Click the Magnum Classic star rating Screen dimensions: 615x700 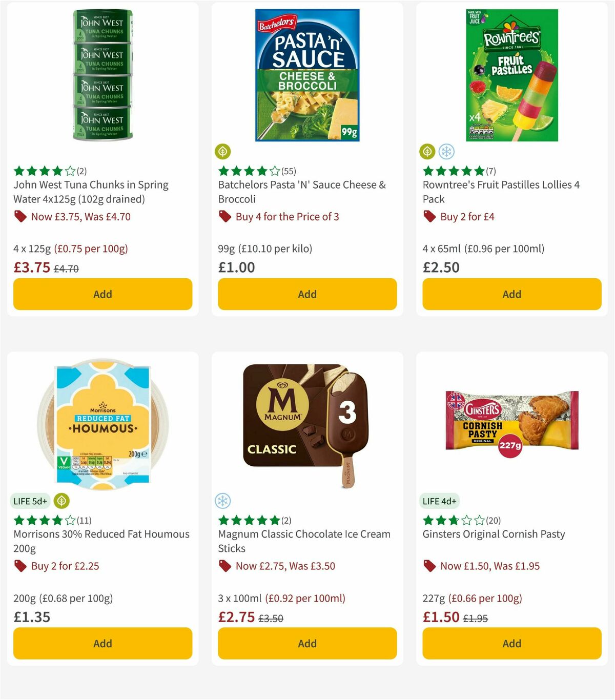(249, 519)
